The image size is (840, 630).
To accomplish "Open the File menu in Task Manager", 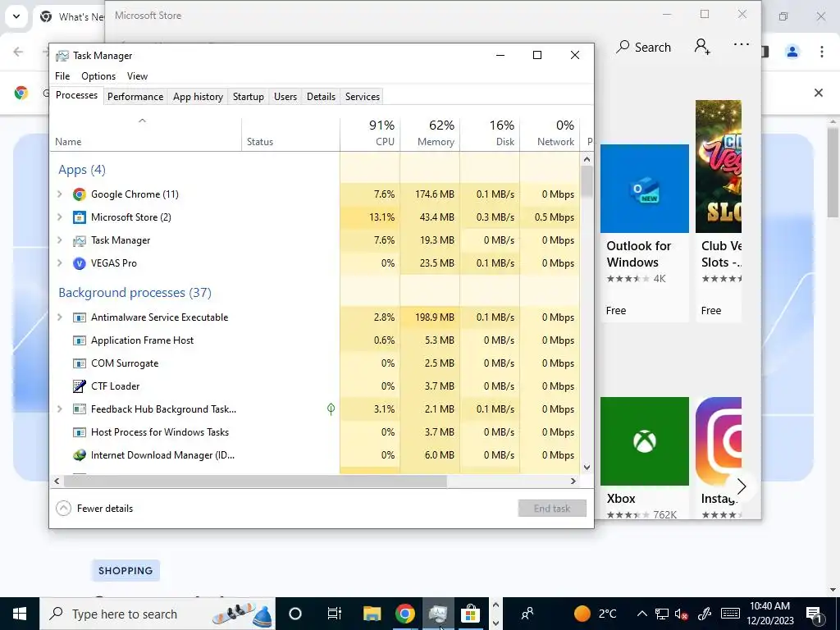I will [62, 76].
